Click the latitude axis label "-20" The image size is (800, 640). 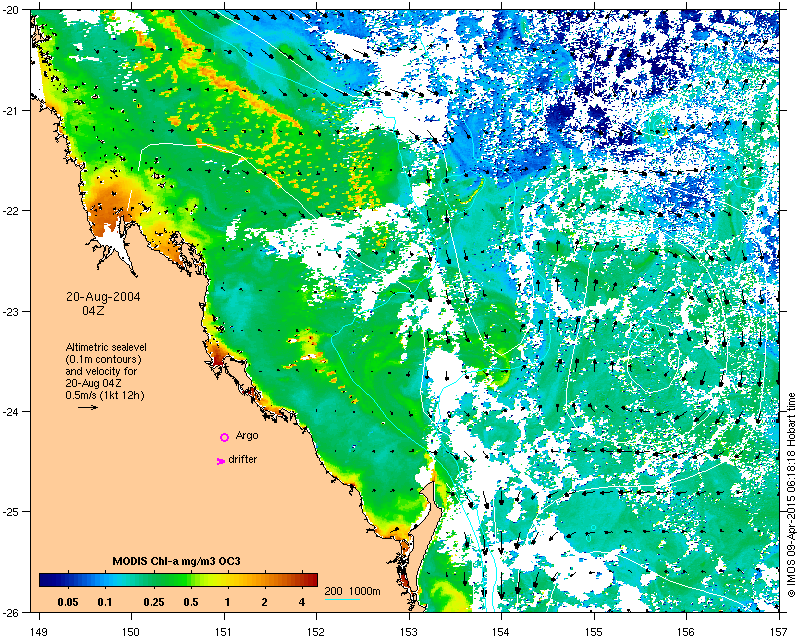click(x=12, y=11)
